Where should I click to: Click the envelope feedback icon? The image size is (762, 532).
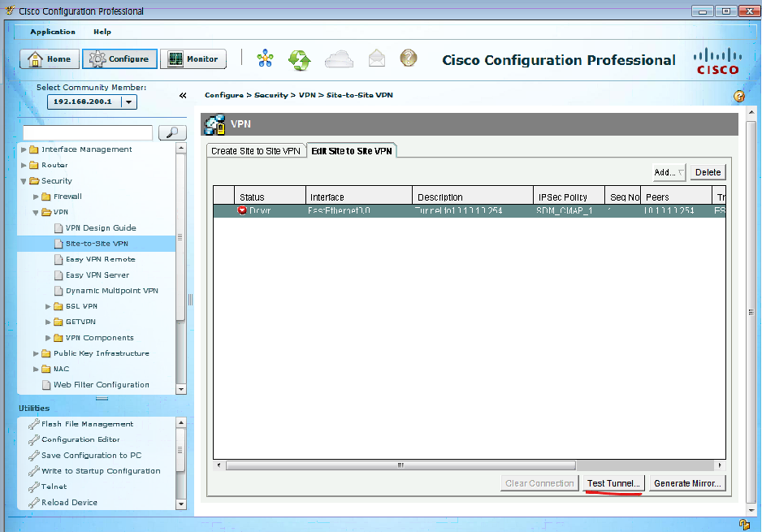[x=377, y=58]
